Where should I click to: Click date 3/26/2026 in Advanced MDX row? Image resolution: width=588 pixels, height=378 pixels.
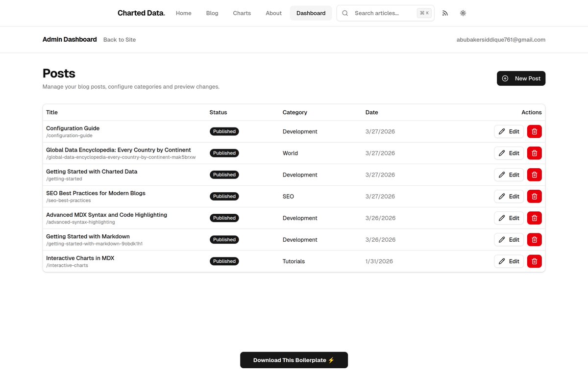pyautogui.click(x=380, y=218)
